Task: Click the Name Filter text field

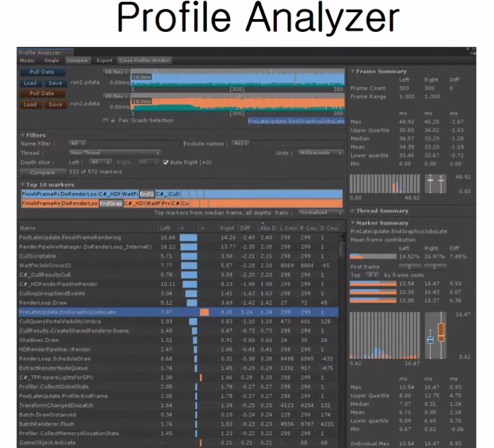Action: pyautogui.click(x=135, y=144)
